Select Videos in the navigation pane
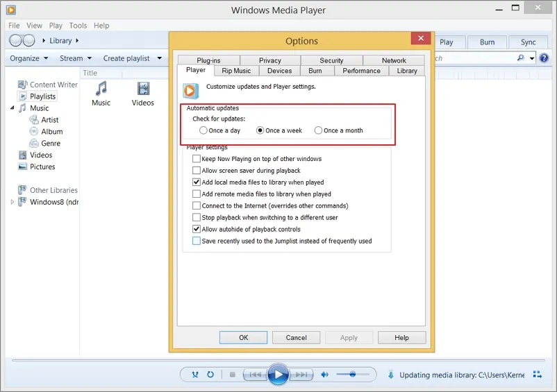 [x=35, y=155]
